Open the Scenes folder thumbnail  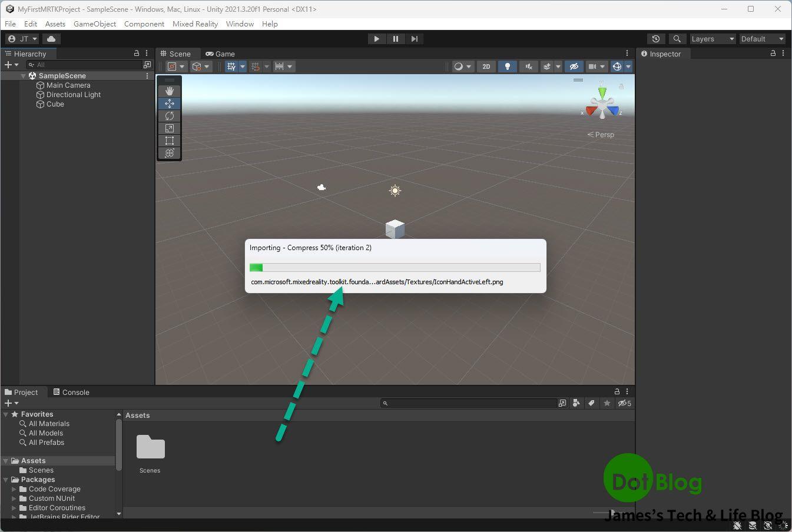click(x=150, y=447)
